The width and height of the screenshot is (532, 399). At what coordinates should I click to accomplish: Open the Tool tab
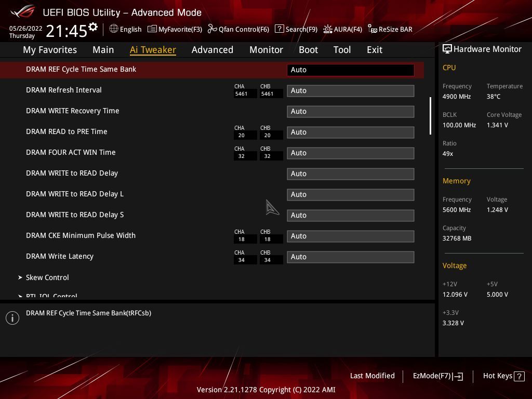click(x=342, y=50)
